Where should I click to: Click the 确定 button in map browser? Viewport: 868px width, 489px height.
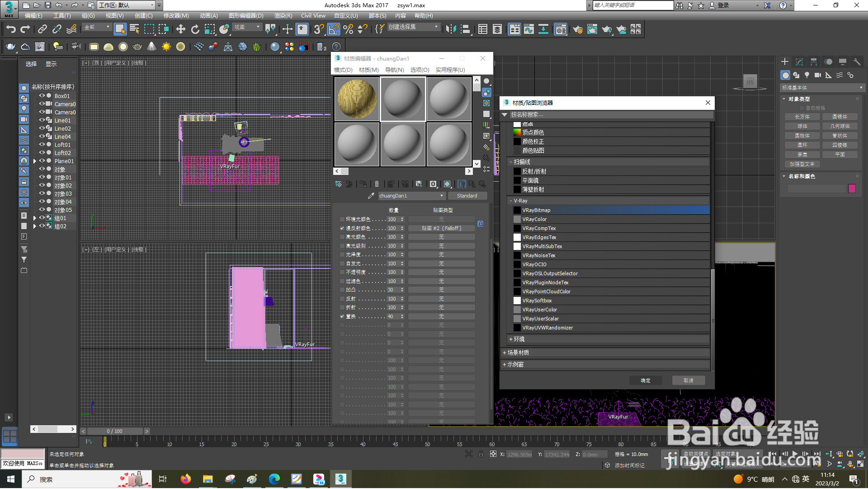pyautogui.click(x=646, y=381)
